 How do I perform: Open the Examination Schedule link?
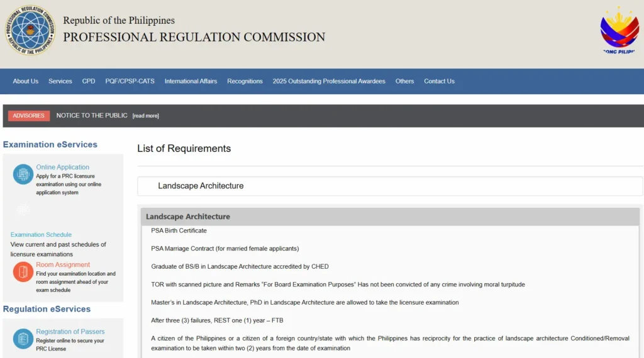[x=41, y=234]
